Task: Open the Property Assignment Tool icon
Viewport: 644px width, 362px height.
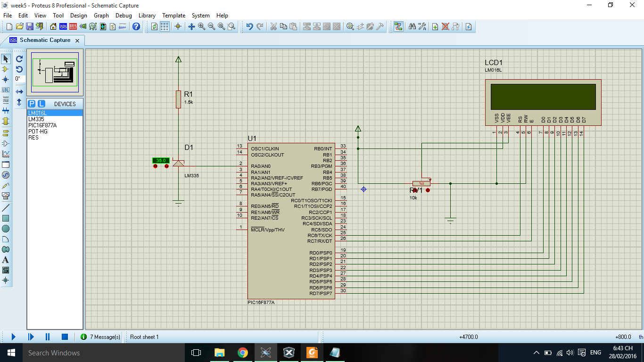Action: tap(422, 26)
